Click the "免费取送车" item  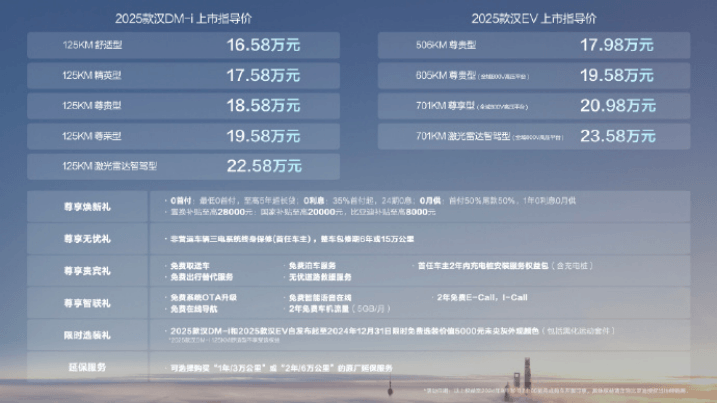pos(190,266)
